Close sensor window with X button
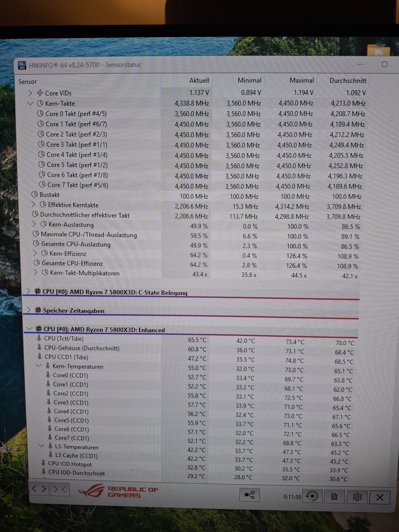 tap(380, 497)
